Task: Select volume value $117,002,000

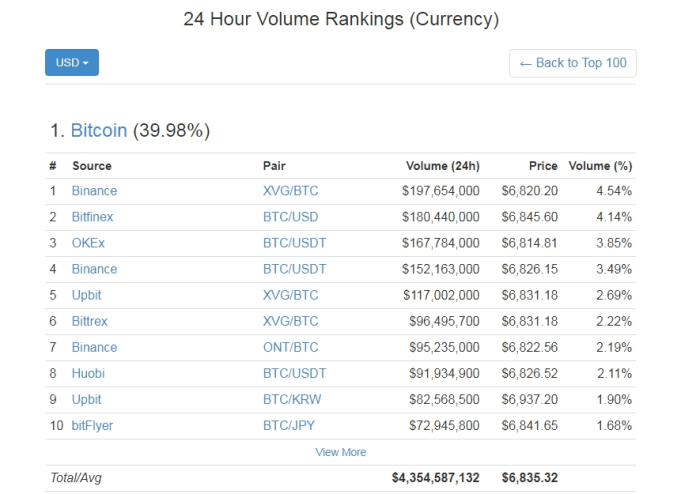Action: [441, 295]
